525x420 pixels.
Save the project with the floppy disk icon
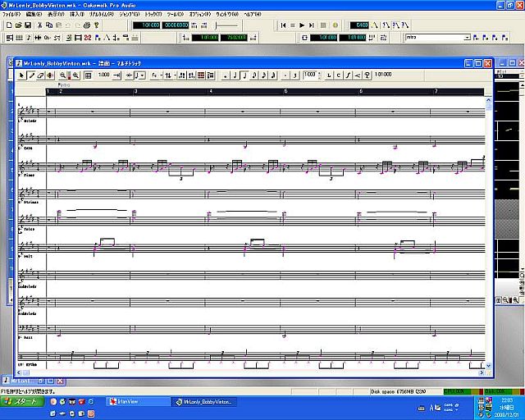pyautogui.click(x=28, y=25)
